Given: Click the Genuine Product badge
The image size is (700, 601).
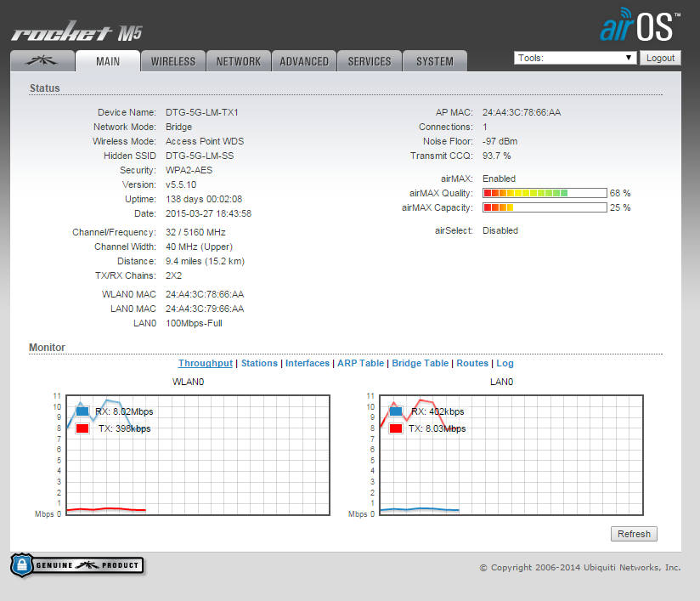Looking at the screenshot, I should tap(77, 565).
